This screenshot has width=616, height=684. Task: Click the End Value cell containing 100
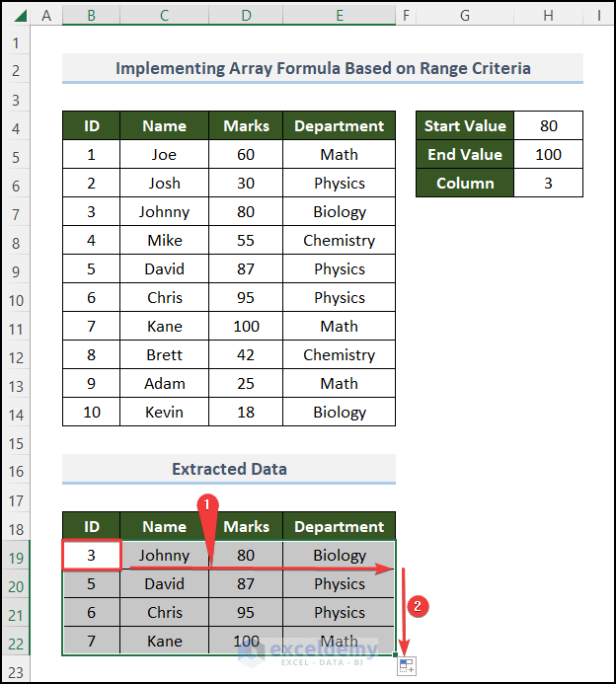[x=549, y=155]
